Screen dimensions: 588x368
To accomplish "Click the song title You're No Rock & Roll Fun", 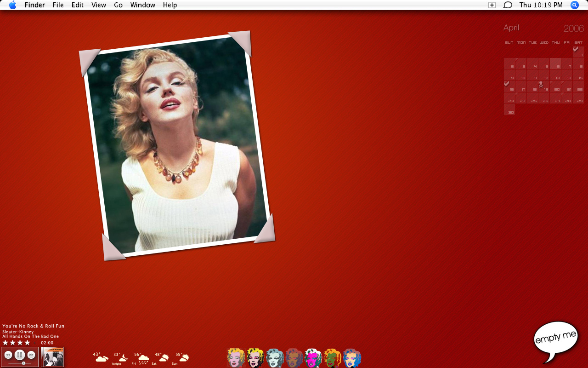I will 33,326.
